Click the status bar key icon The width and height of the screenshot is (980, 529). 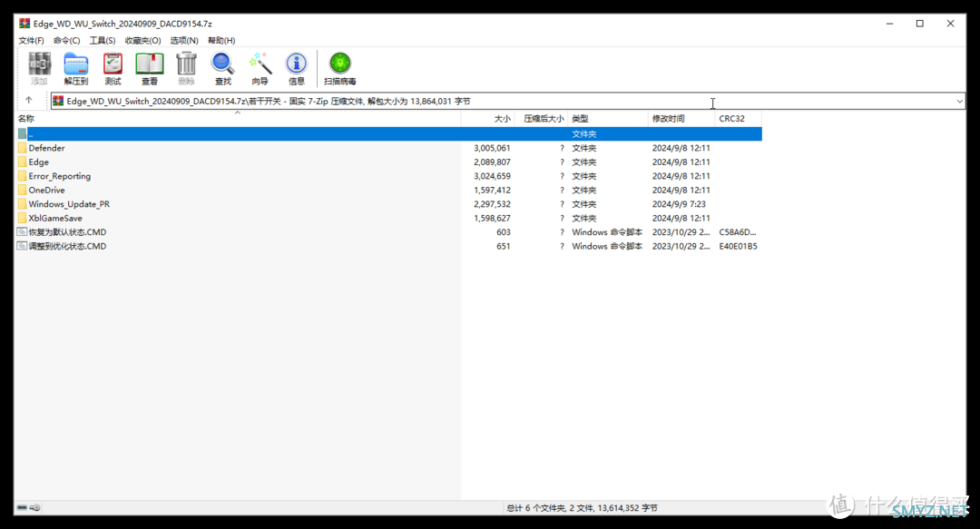click(35, 508)
